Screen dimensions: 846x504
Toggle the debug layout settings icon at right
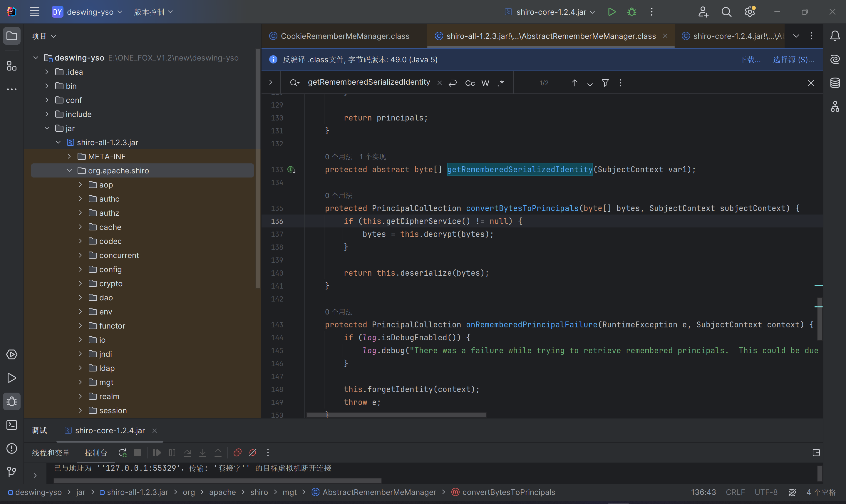pyautogui.click(x=816, y=453)
